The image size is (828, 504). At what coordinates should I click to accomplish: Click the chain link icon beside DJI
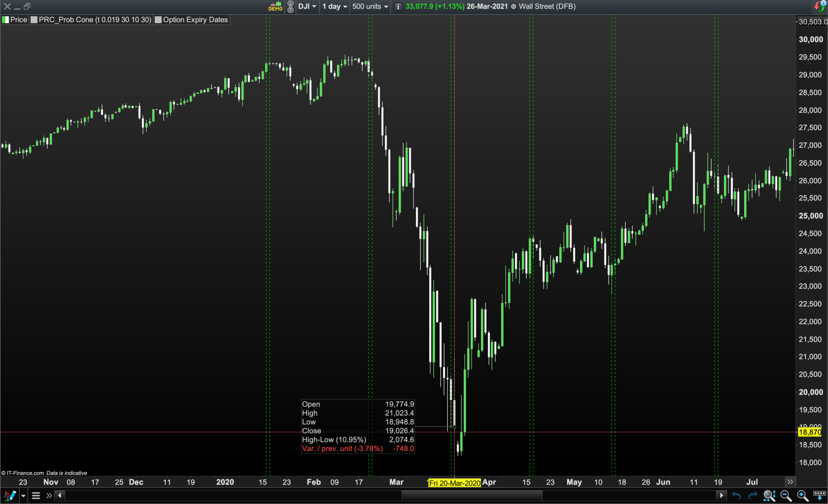tap(290, 6)
